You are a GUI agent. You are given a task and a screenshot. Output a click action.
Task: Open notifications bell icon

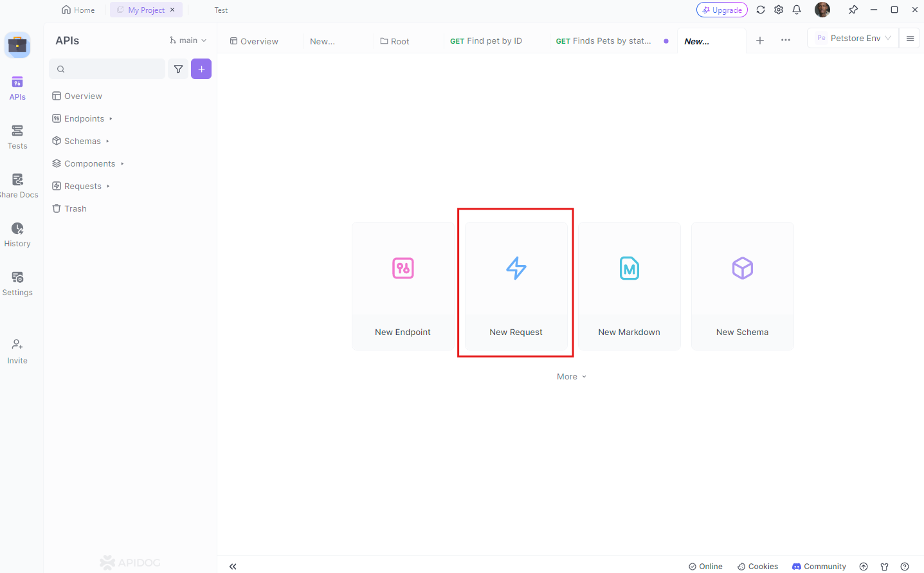point(797,10)
